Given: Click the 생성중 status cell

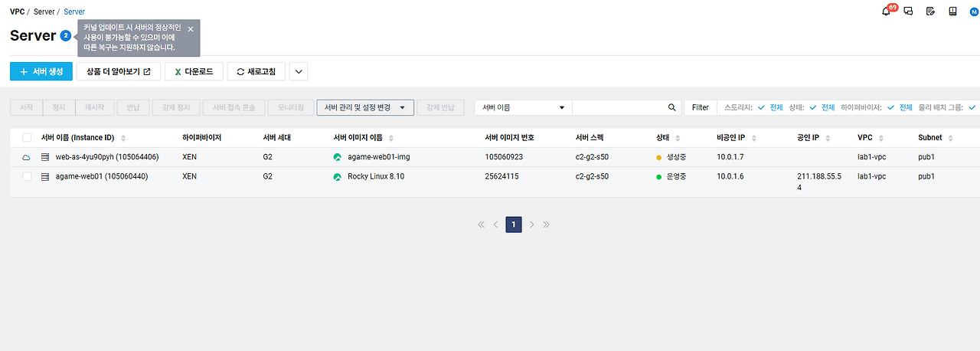Looking at the screenshot, I should [673, 157].
